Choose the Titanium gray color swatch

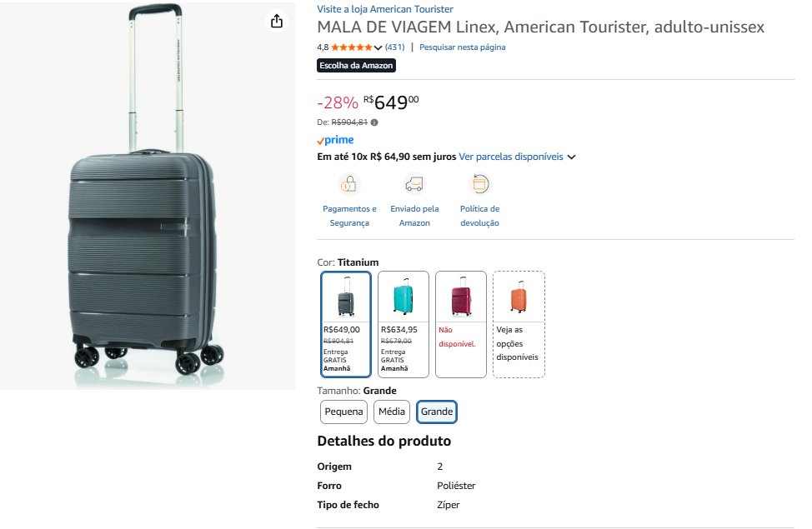click(346, 324)
